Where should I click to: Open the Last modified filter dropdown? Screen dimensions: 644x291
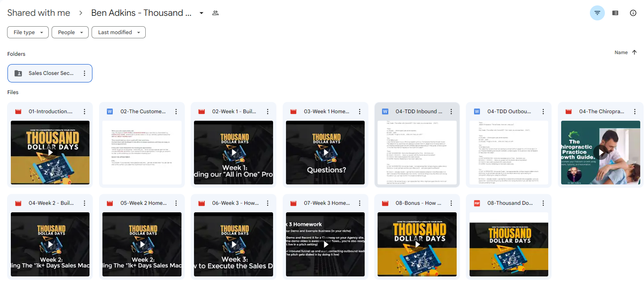(x=119, y=32)
